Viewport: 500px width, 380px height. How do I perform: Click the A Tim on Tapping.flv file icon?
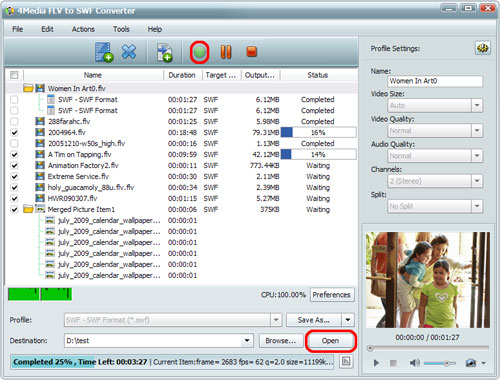pyautogui.click(x=40, y=154)
